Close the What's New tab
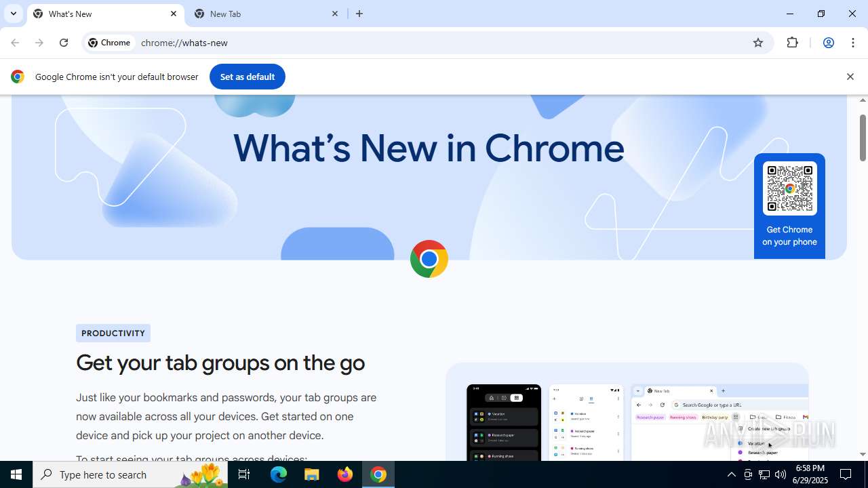This screenshot has width=868, height=488. 174,14
